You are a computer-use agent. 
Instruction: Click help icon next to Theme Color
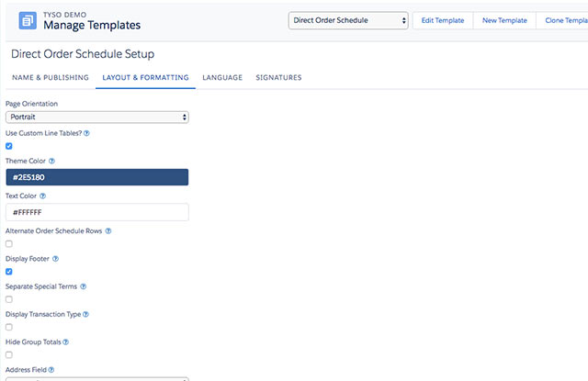click(x=51, y=161)
